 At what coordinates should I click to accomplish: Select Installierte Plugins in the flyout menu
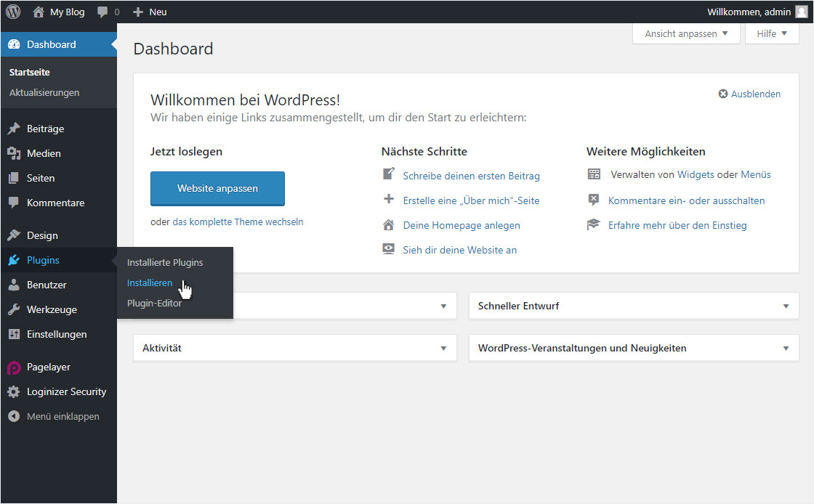165,262
